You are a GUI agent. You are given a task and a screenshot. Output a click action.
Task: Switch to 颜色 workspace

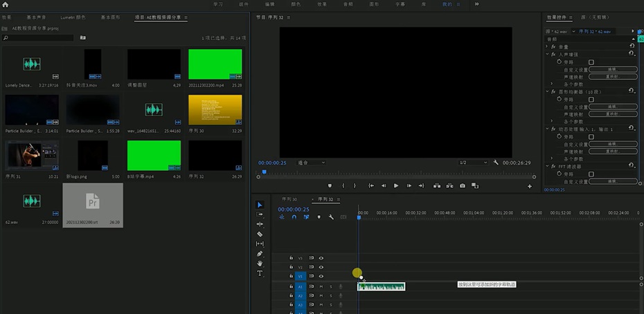(296, 5)
